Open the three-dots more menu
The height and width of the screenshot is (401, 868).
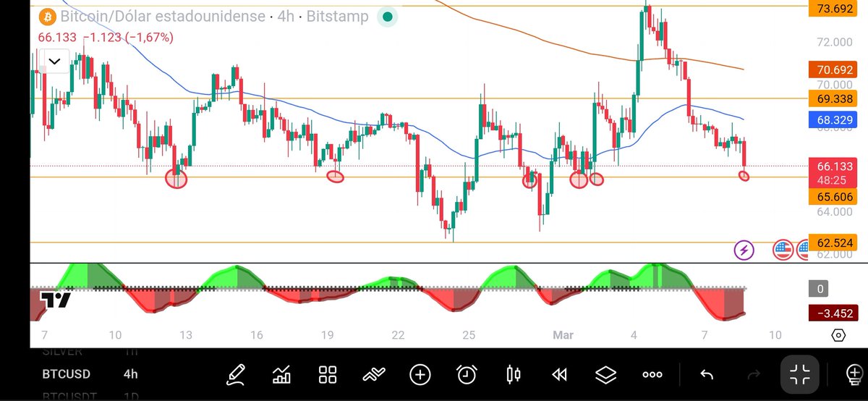tap(652, 374)
